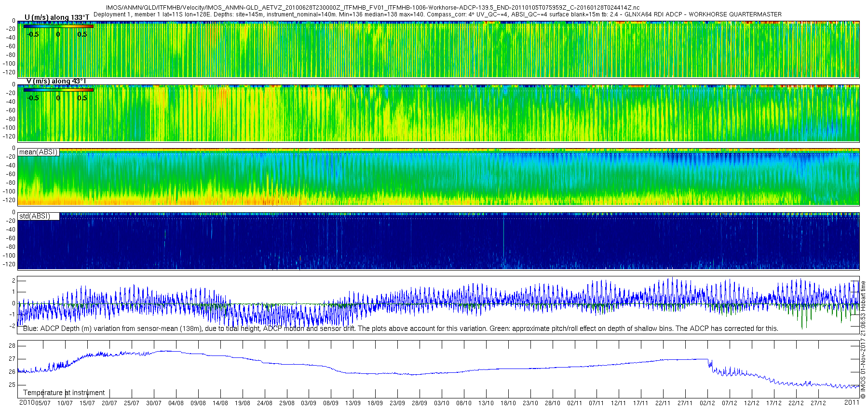Click the '26' tick on temperature axis

12,372
